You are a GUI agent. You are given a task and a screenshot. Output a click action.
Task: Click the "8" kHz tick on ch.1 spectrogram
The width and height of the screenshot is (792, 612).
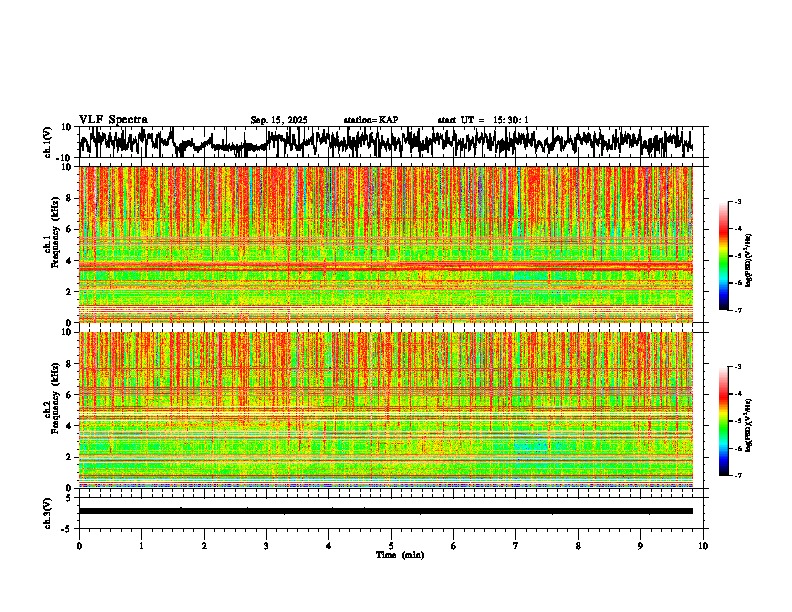[69, 198]
